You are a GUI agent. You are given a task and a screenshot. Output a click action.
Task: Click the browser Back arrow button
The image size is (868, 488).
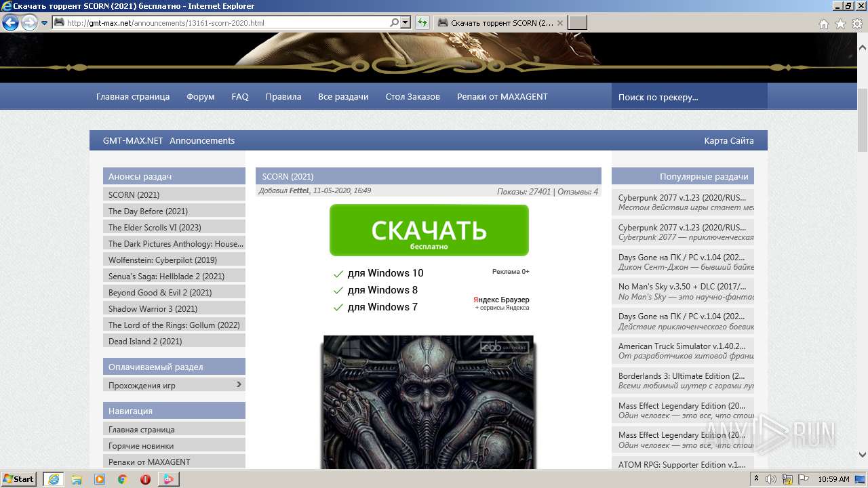[x=10, y=22]
